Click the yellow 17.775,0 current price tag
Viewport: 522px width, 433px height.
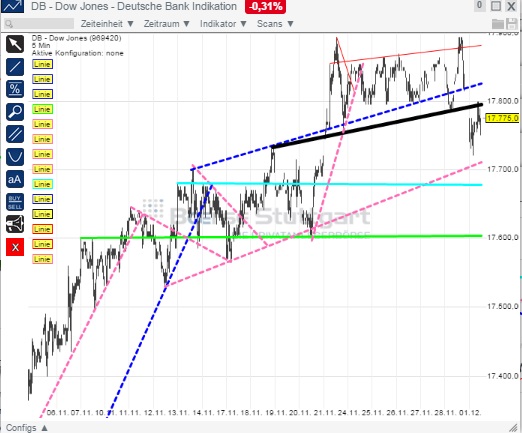502,118
